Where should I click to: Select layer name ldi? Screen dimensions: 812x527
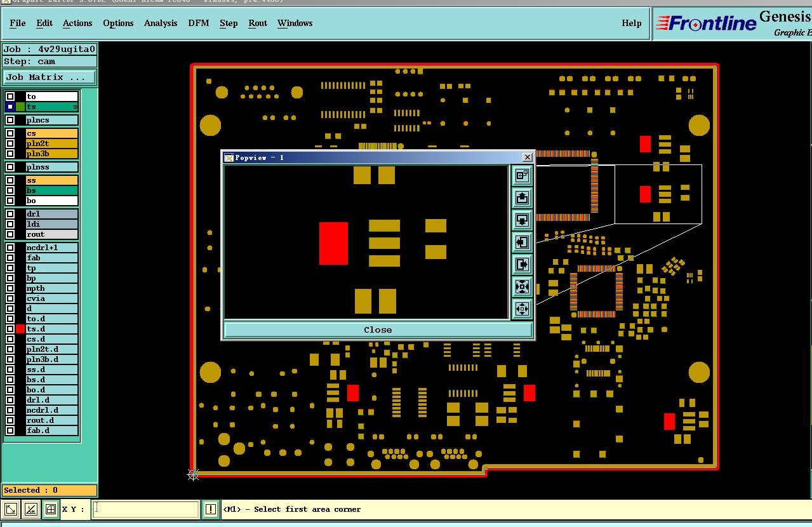(52, 224)
